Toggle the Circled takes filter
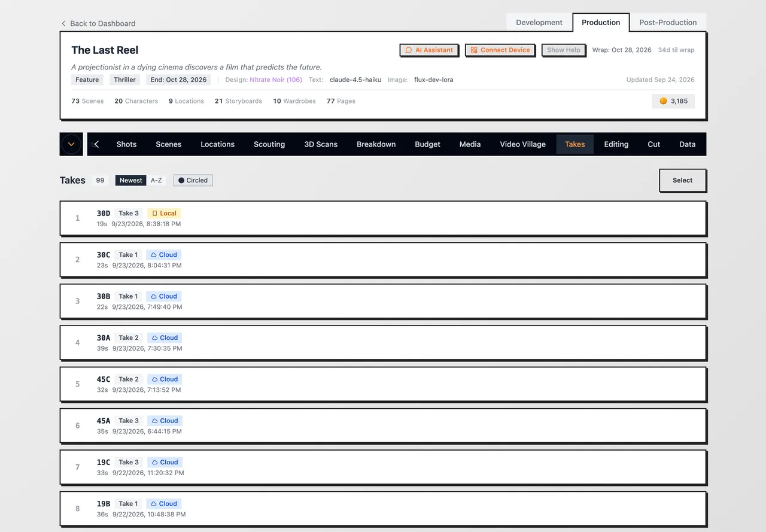This screenshot has height=532, width=766. (193, 180)
